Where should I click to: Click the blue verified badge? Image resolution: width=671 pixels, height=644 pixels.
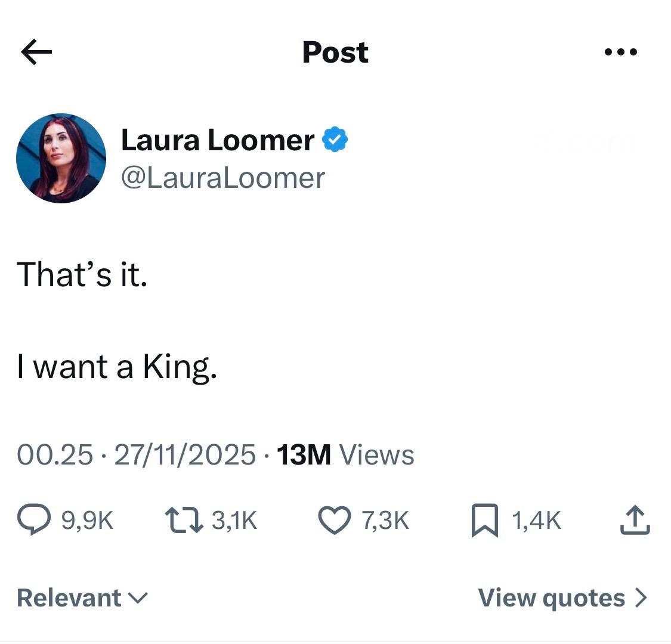[335, 140]
